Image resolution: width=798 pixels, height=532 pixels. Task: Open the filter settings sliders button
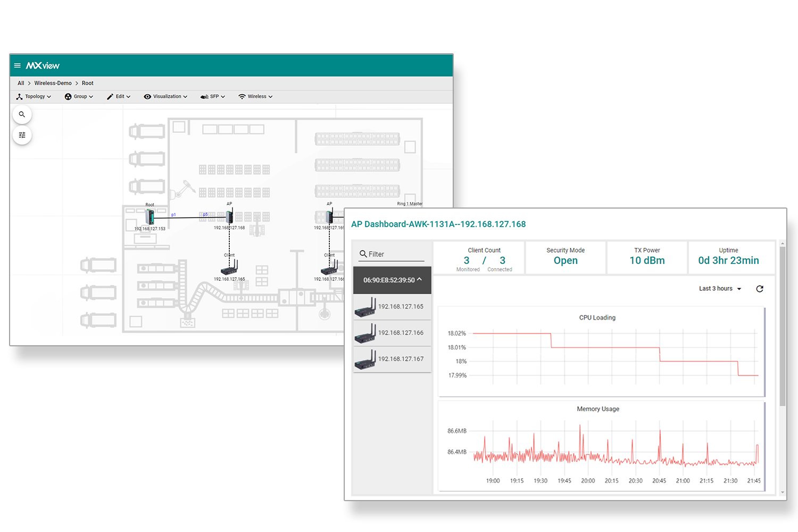(x=22, y=135)
